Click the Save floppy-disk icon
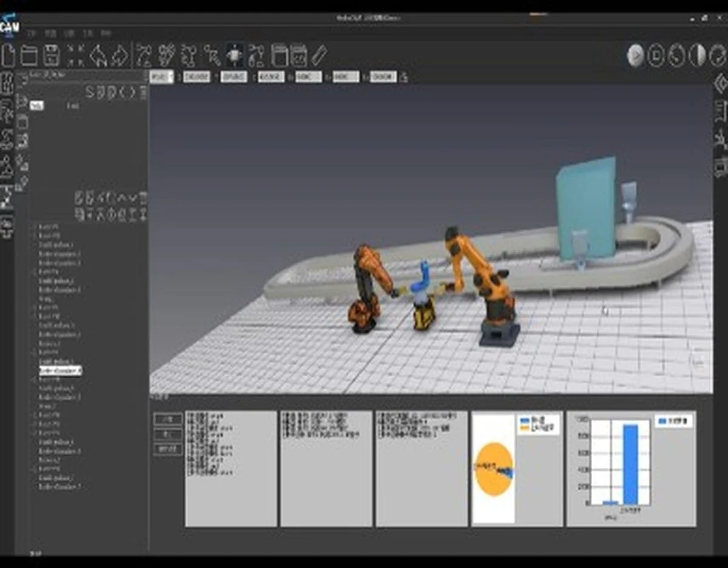Viewport: 728px width, 568px height. point(51,56)
